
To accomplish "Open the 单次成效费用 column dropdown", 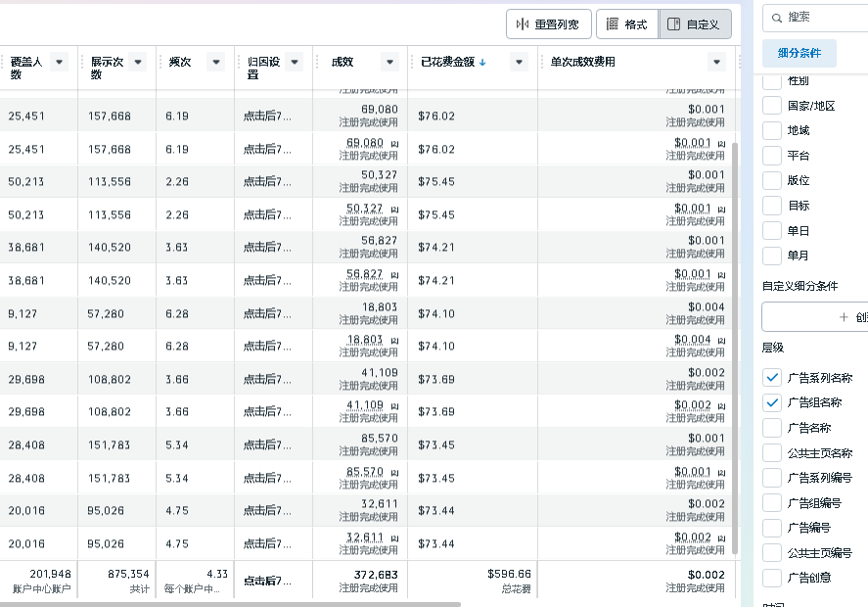I will [x=716, y=62].
